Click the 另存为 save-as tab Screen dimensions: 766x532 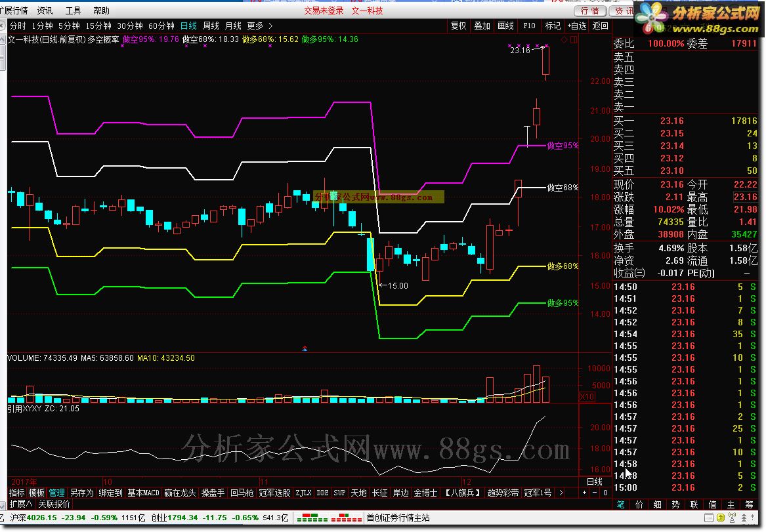pyautogui.click(x=81, y=493)
